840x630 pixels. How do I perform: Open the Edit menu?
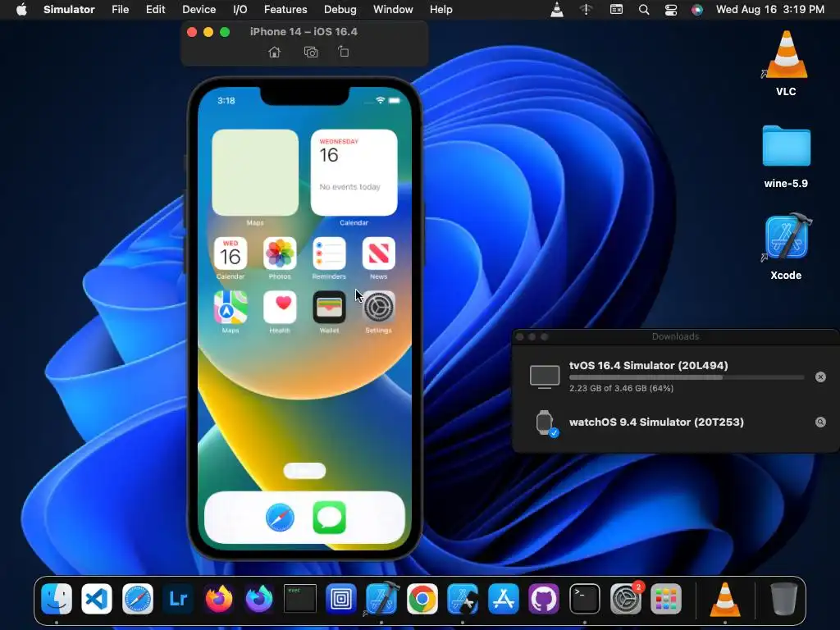tap(155, 10)
